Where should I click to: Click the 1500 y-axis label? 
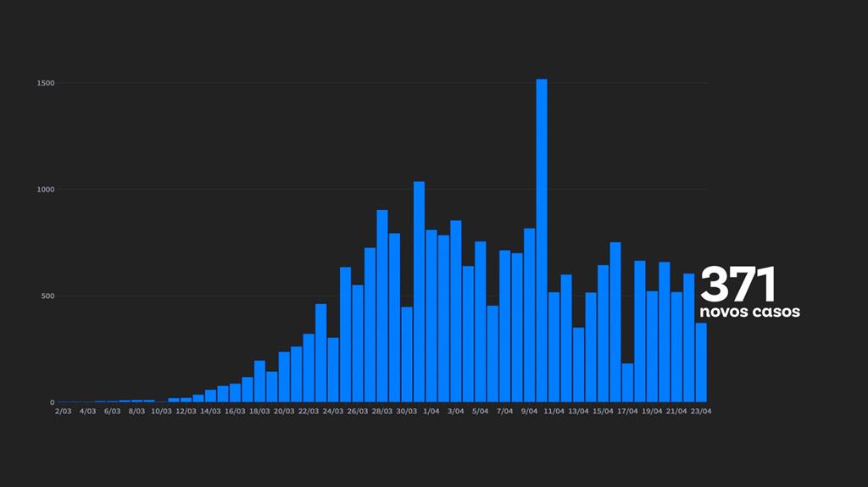tap(45, 83)
